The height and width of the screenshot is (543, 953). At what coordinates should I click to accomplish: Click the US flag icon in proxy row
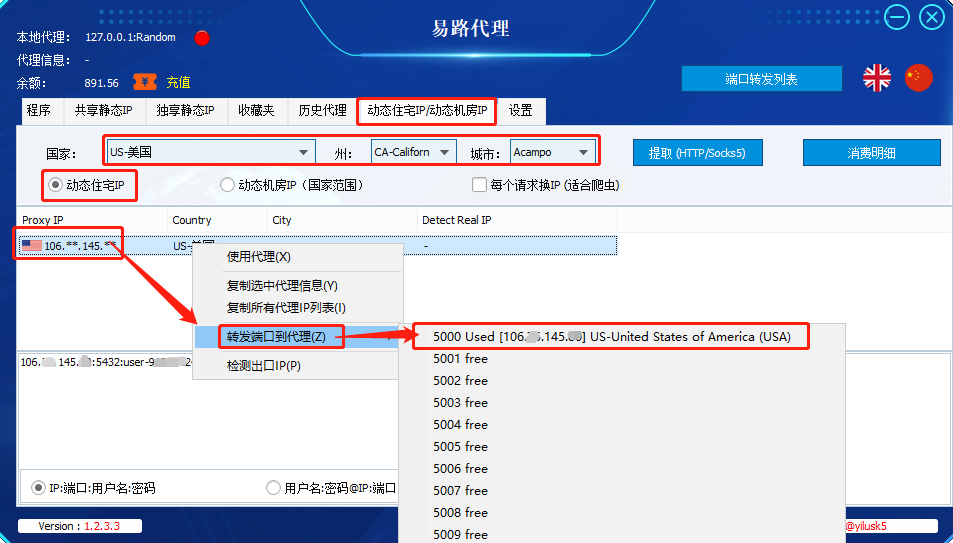(32, 246)
